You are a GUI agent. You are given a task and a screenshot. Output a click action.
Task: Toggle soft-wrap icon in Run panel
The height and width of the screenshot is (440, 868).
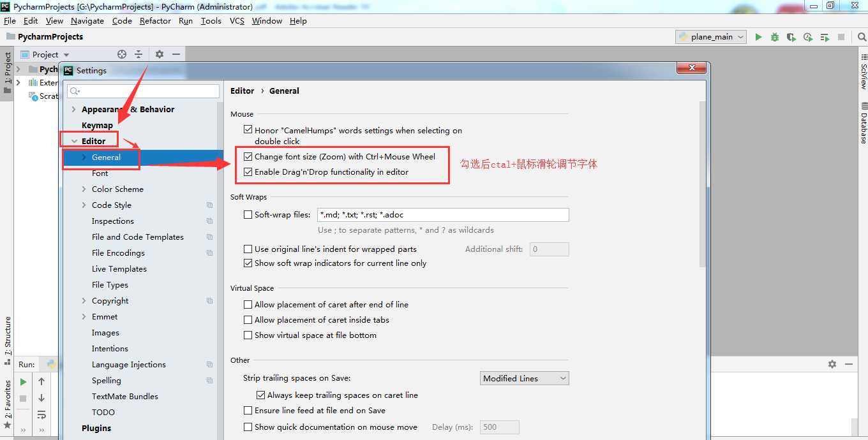pos(41,415)
